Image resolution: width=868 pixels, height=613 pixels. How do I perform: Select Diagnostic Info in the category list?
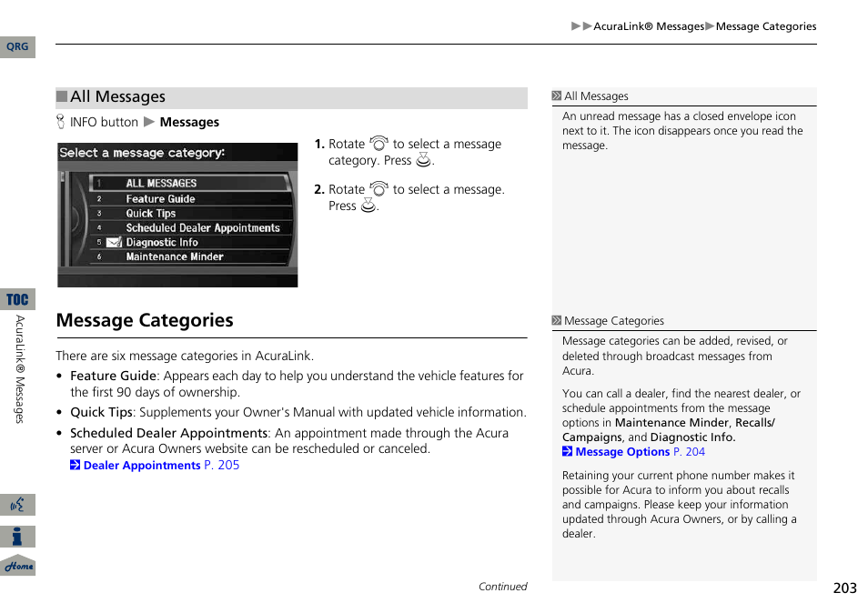tap(190, 242)
